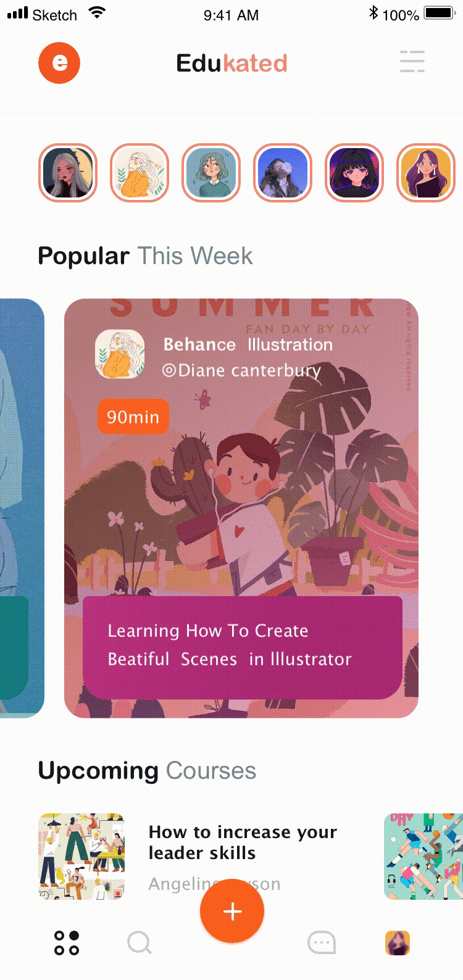Open the upcoming course thumbnail with the green pattern
The height and width of the screenshot is (980, 463).
point(423,856)
